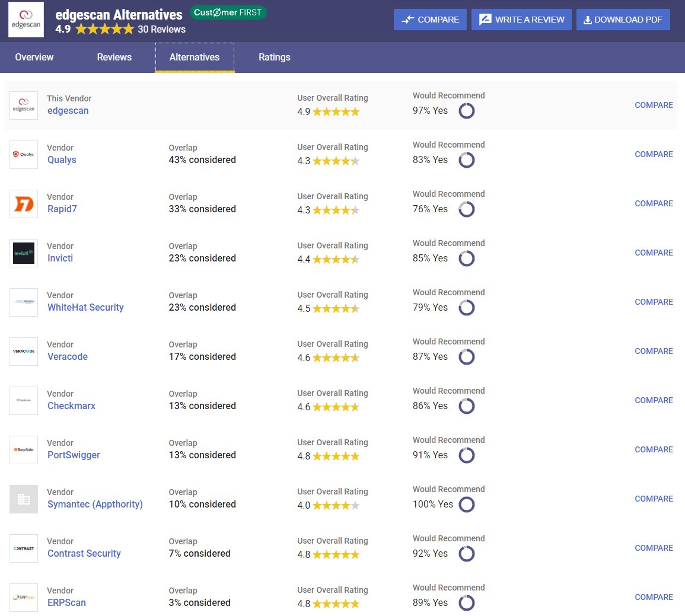
Task: Open the Checkmarx vendor link
Action: point(71,406)
